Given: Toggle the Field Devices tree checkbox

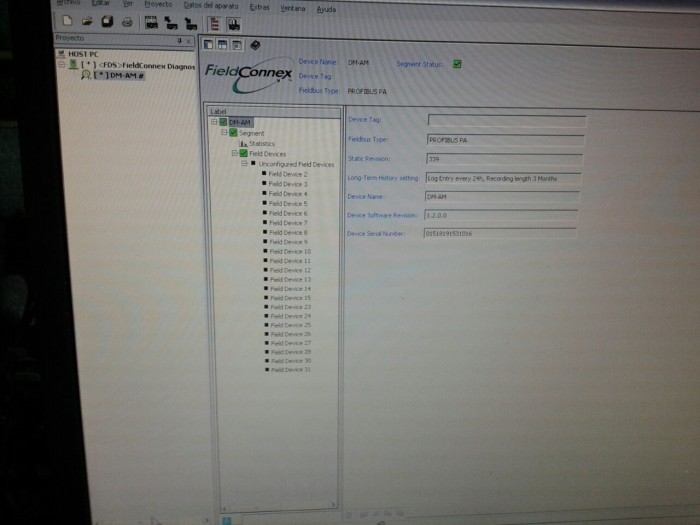Looking at the screenshot, I should [244, 153].
